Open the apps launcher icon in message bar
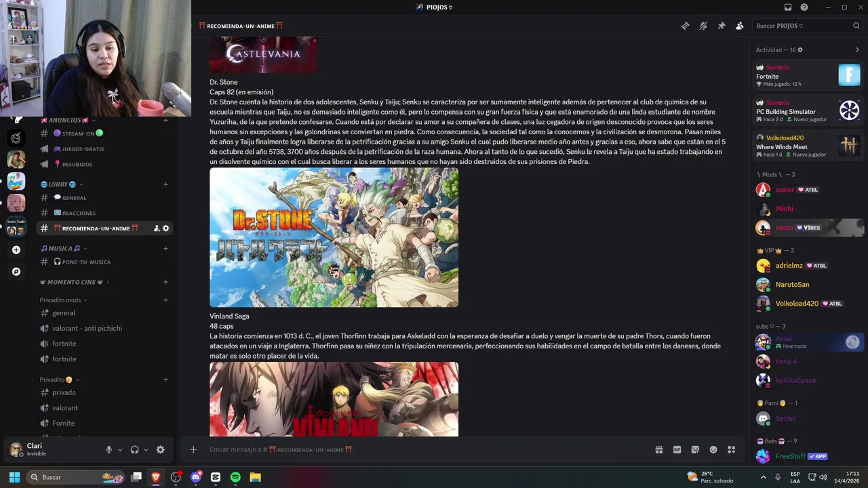This screenshot has height=488, width=868. point(731,449)
